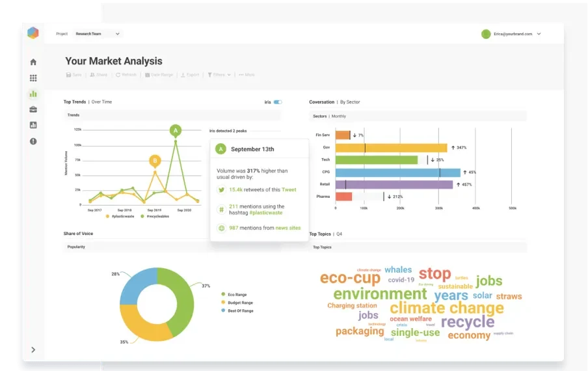Select the green bar chart analytics icon

pos(33,94)
